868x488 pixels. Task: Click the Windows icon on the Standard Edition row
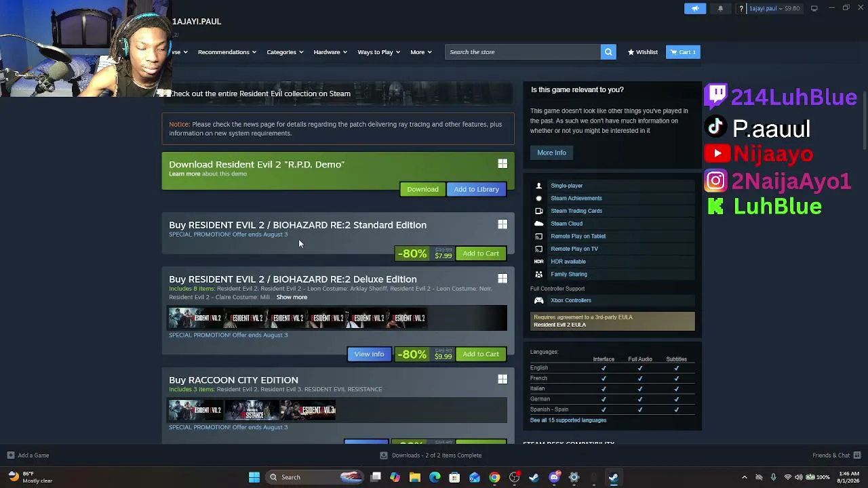pyautogui.click(x=502, y=225)
